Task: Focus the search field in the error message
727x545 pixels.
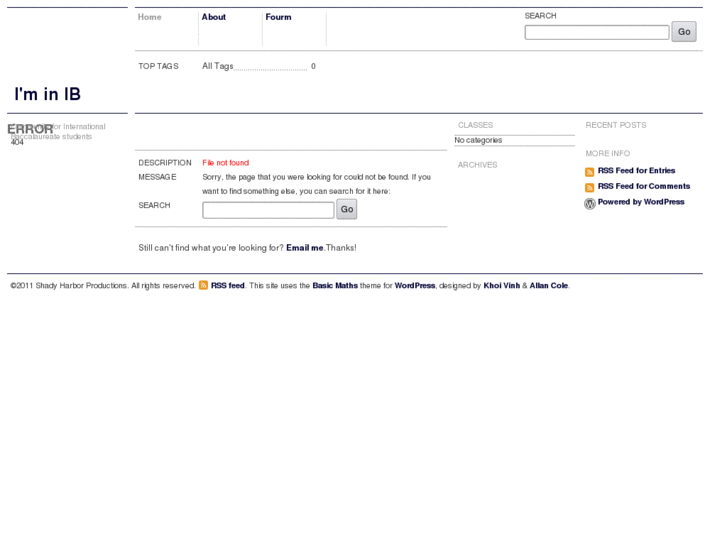Action: click(x=268, y=210)
